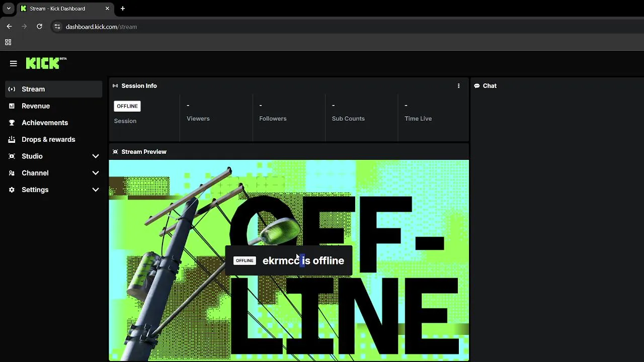Click the Session Info header title
This screenshot has height=362, width=644.
tap(139, 86)
